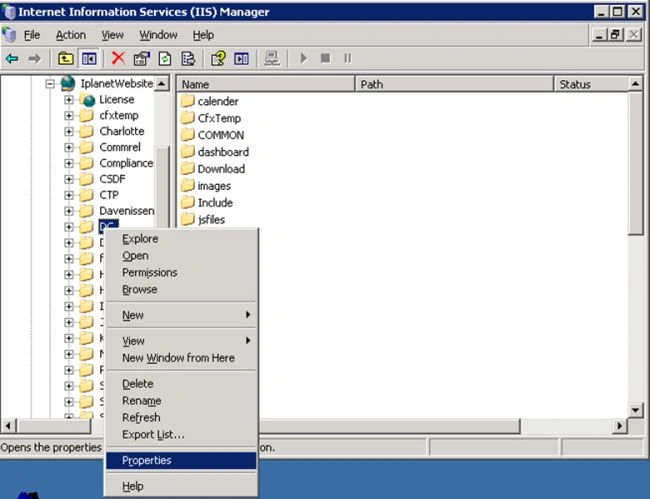The image size is (650, 499).
Task: Click the right pane vertical scrollbar thumb
Action: tap(635, 163)
